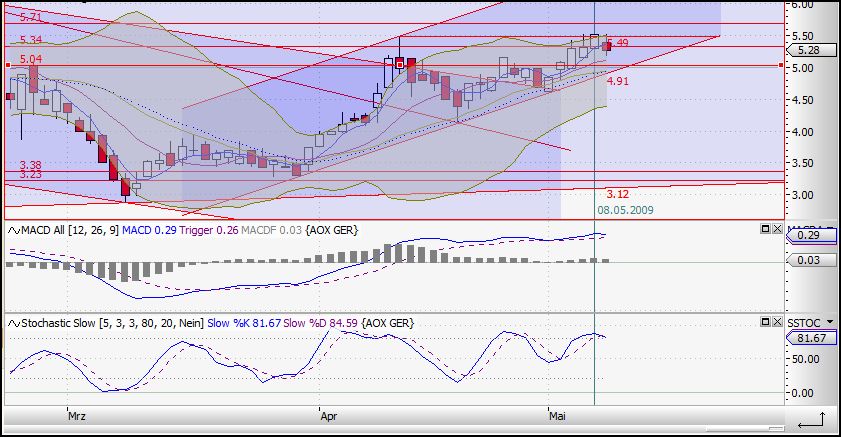Image resolution: width=841 pixels, height=437 pixels.
Task: Click the 3.23 support level label
Action: click(x=31, y=174)
